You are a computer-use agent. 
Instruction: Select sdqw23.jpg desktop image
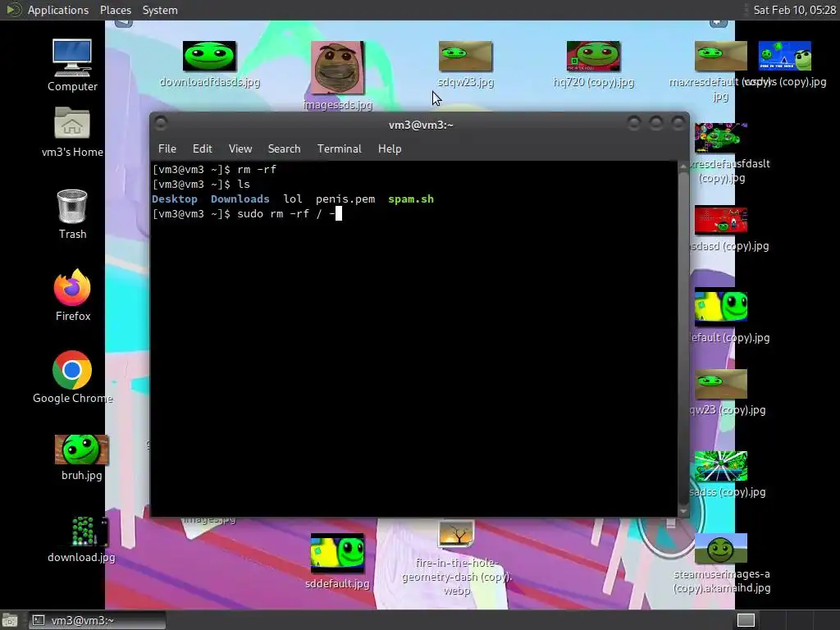click(466, 57)
